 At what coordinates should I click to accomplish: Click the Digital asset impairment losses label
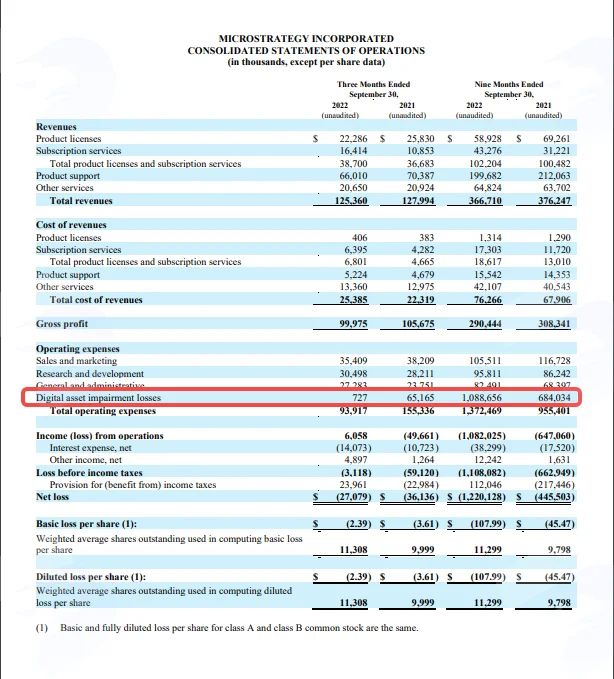pos(98,398)
